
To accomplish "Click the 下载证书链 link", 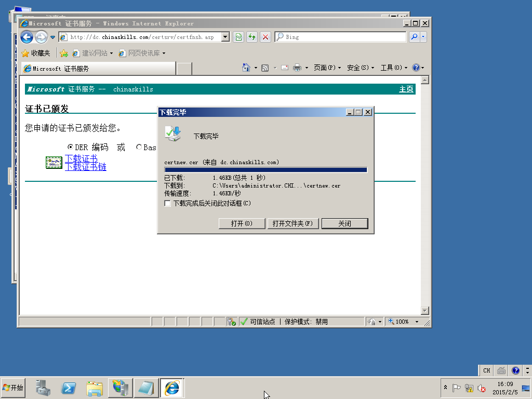I will 86,167.
